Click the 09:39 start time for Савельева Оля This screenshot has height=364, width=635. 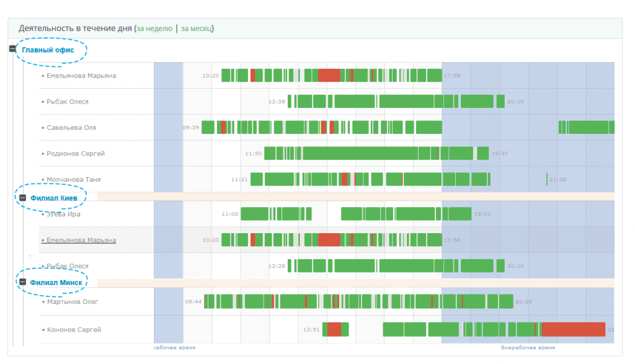click(190, 128)
